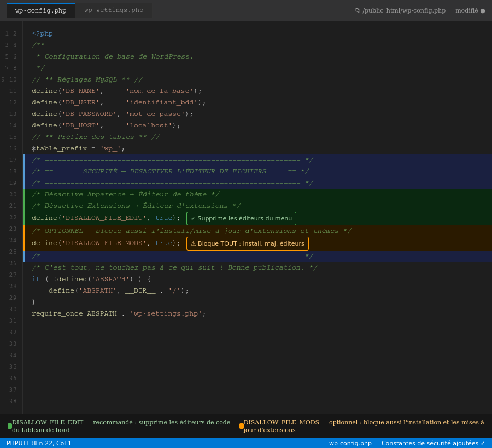Open the wp-settings.php tab
Image resolution: width=492 pixels, height=448 pixels.
pyautogui.click(x=114, y=10)
